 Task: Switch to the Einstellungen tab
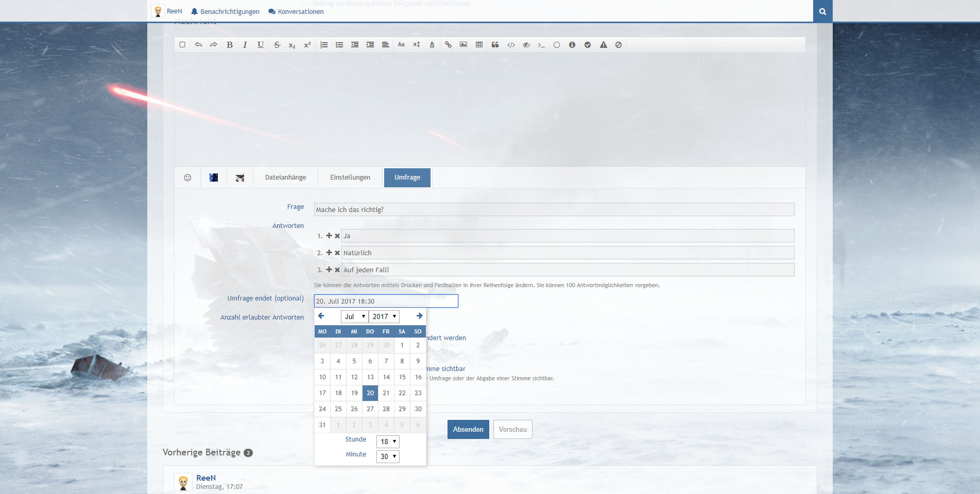point(350,178)
